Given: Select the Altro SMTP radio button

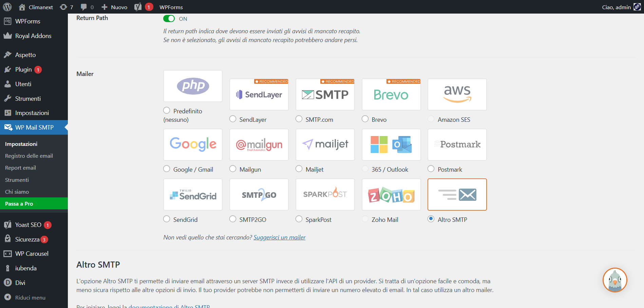Looking at the screenshot, I should point(431,219).
